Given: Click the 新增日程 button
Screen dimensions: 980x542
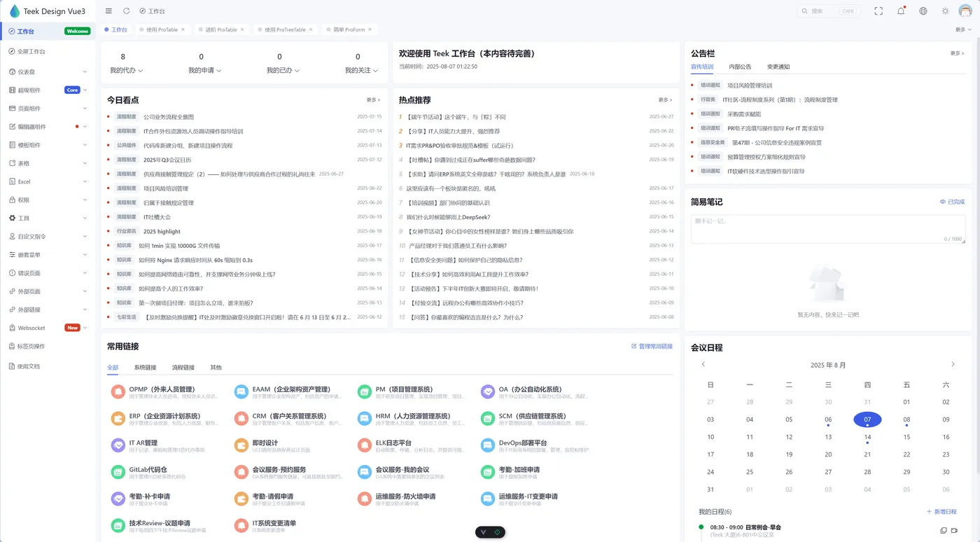Looking at the screenshot, I should coord(943,511).
